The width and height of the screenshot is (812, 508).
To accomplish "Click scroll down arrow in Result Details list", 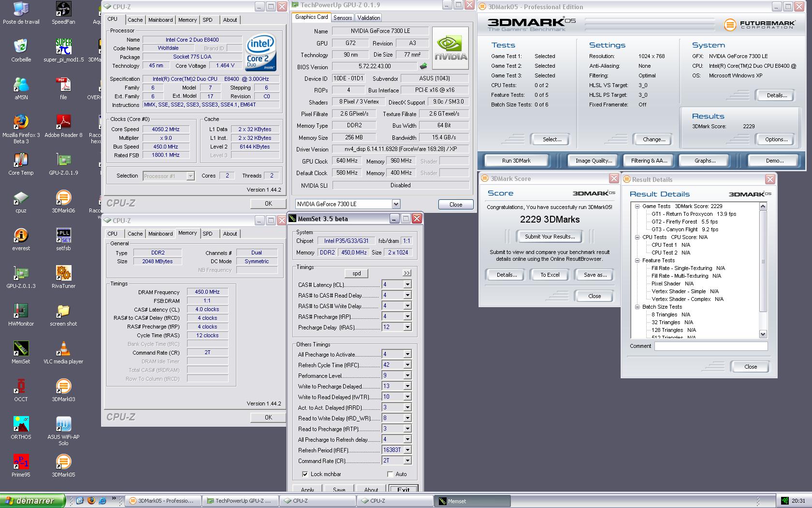I will 763,334.
